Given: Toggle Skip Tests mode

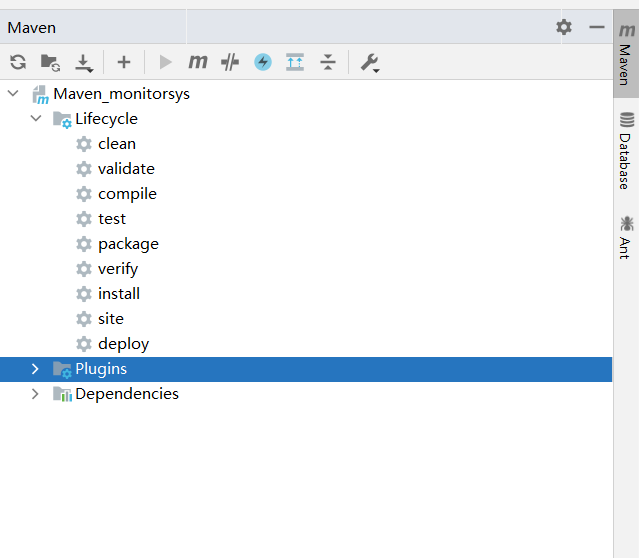Looking at the screenshot, I should (230, 62).
